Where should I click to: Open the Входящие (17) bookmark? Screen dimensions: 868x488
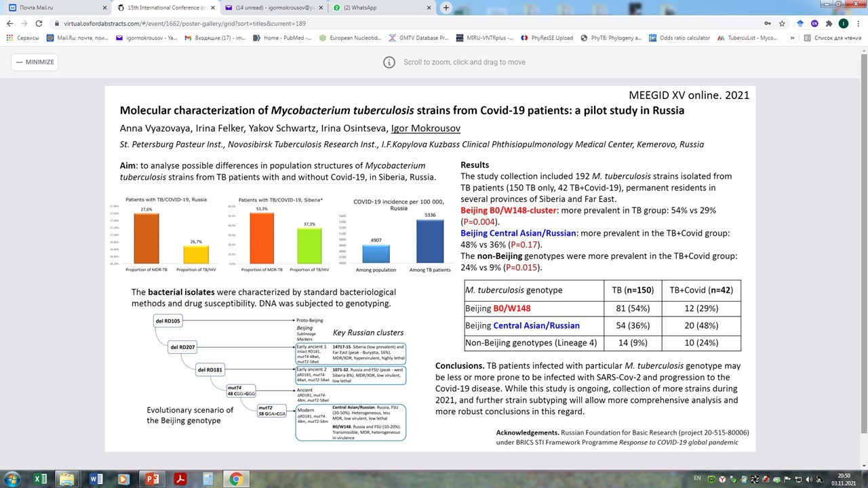point(216,38)
